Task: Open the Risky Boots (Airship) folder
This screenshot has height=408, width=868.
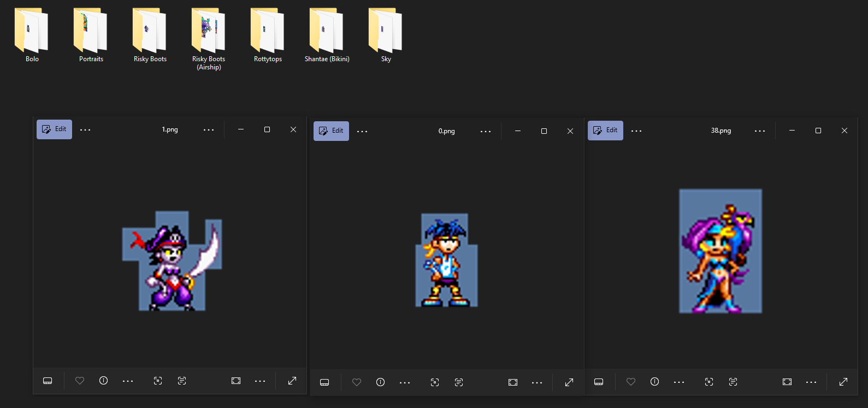Action: pyautogui.click(x=209, y=38)
